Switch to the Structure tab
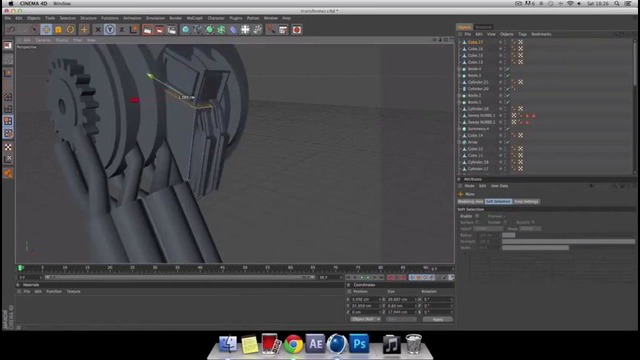Image resolution: width=640 pixels, height=360 pixels. (x=483, y=27)
